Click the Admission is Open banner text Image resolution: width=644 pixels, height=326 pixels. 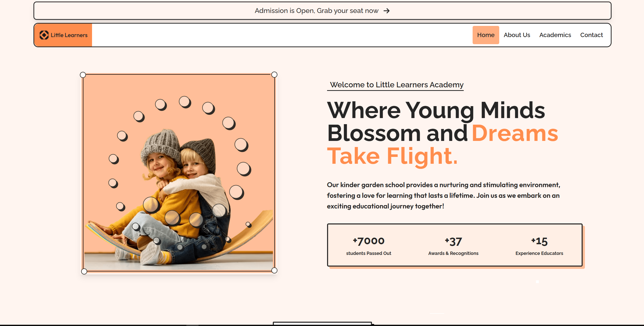tap(317, 11)
